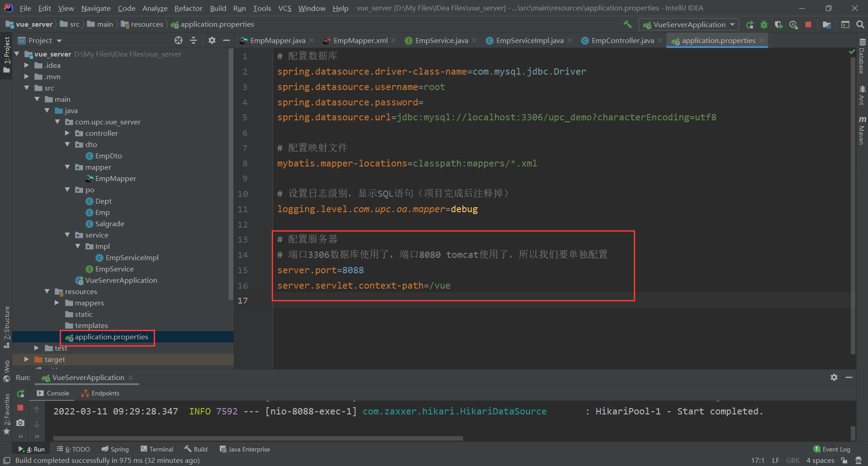Click the GBK encoding in status bar
The height and width of the screenshot is (466, 868).
(x=793, y=461)
